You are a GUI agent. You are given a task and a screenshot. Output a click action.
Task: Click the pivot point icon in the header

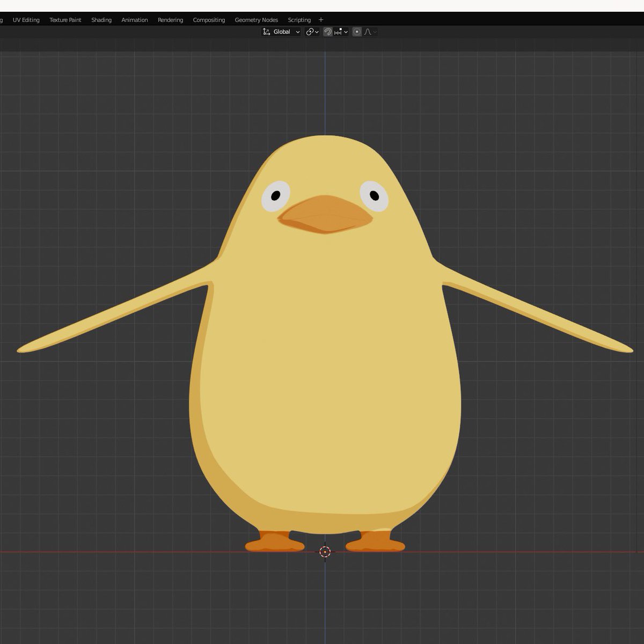tap(310, 32)
